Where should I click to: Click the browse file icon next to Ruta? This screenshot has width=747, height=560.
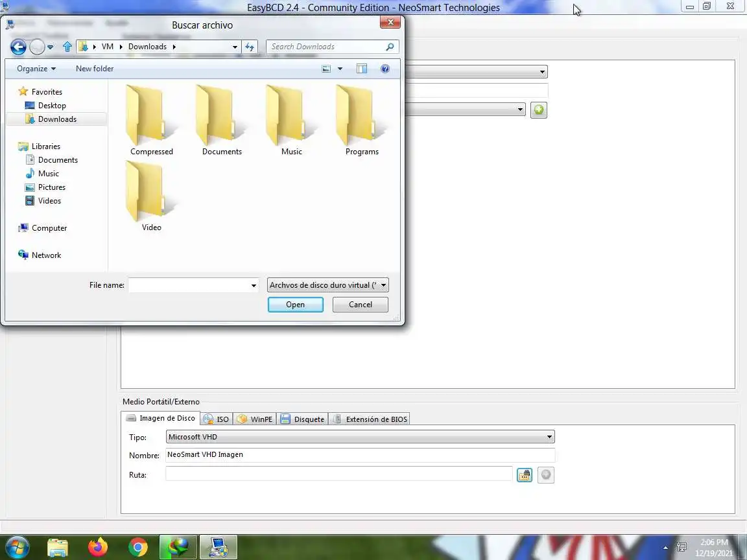pyautogui.click(x=525, y=474)
